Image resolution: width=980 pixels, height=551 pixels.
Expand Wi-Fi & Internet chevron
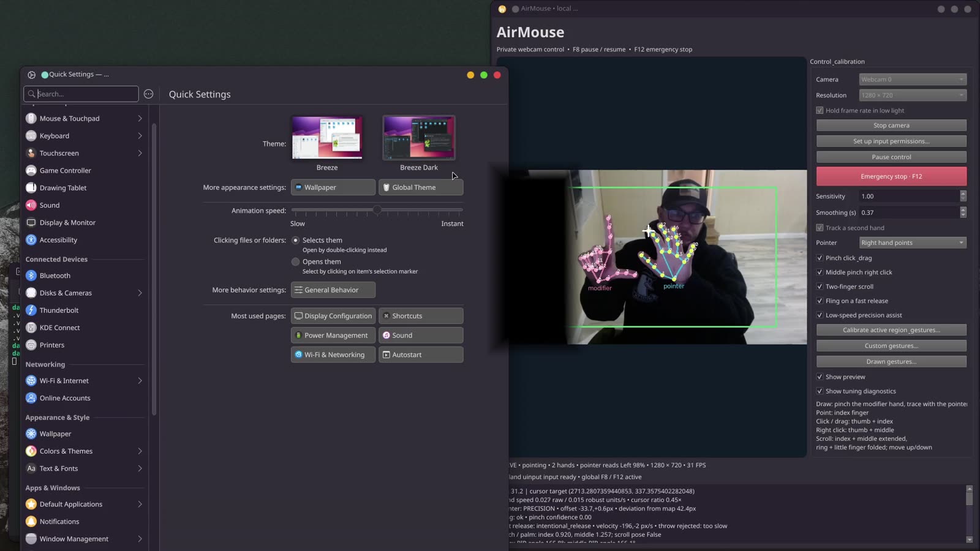pyautogui.click(x=140, y=381)
